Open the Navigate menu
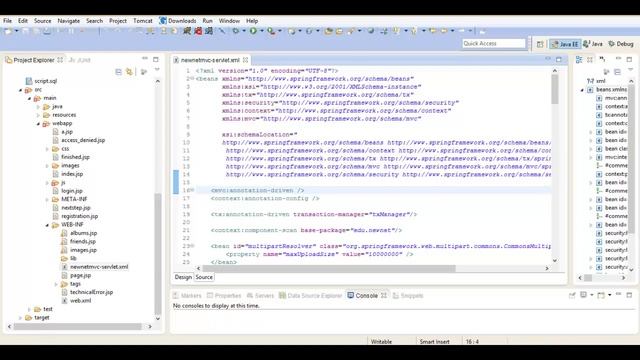640x360 pixels. point(69,20)
